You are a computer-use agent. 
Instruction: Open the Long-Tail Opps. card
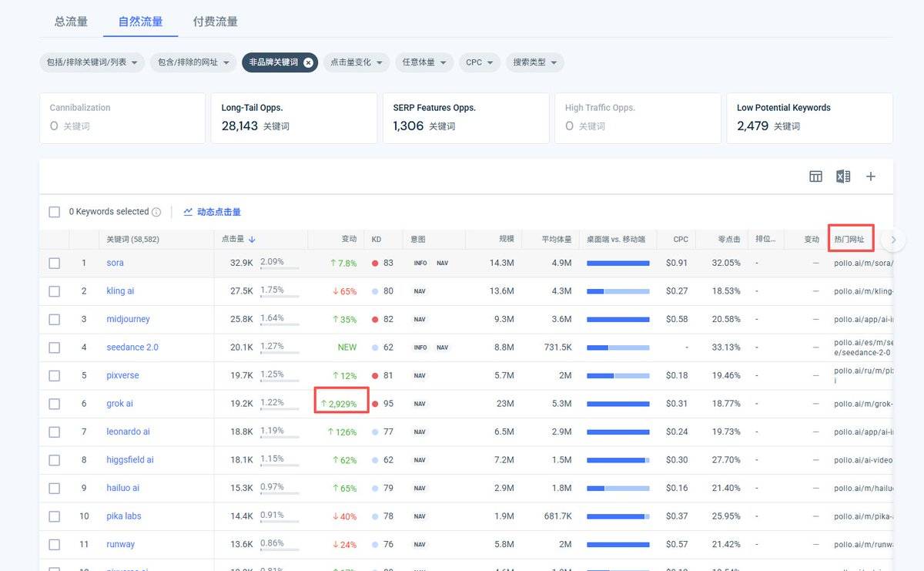pos(294,118)
